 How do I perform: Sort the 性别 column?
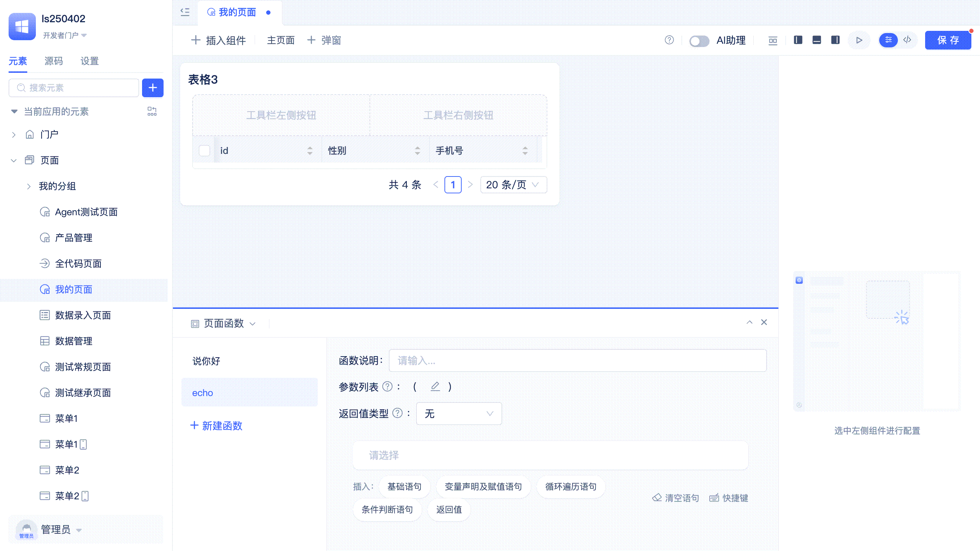pyautogui.click(x=417, y=151)
